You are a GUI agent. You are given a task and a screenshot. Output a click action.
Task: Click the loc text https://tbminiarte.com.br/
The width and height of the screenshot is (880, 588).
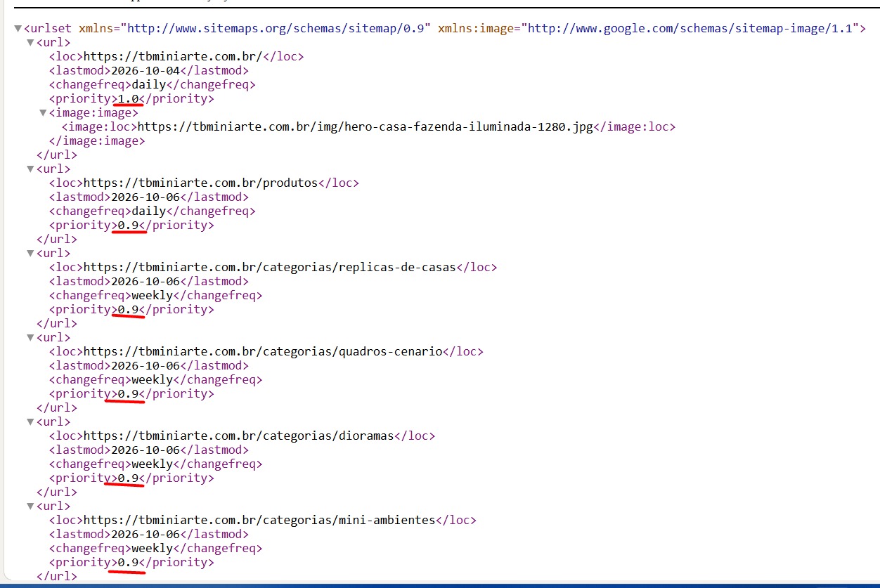point(173,56)
